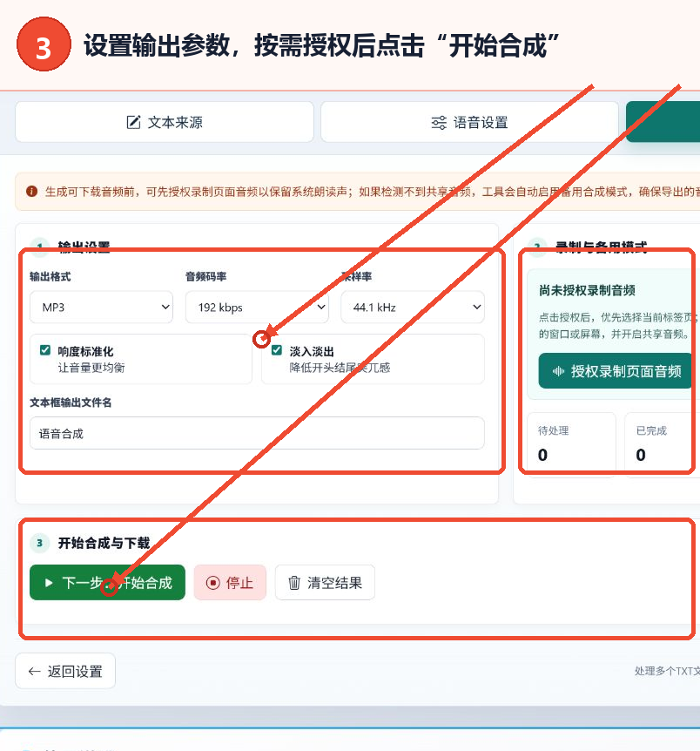Open the 采样率 44.1 kHz dropdown
This screenshot has height=751, width=700.
[x=412, y=307]
